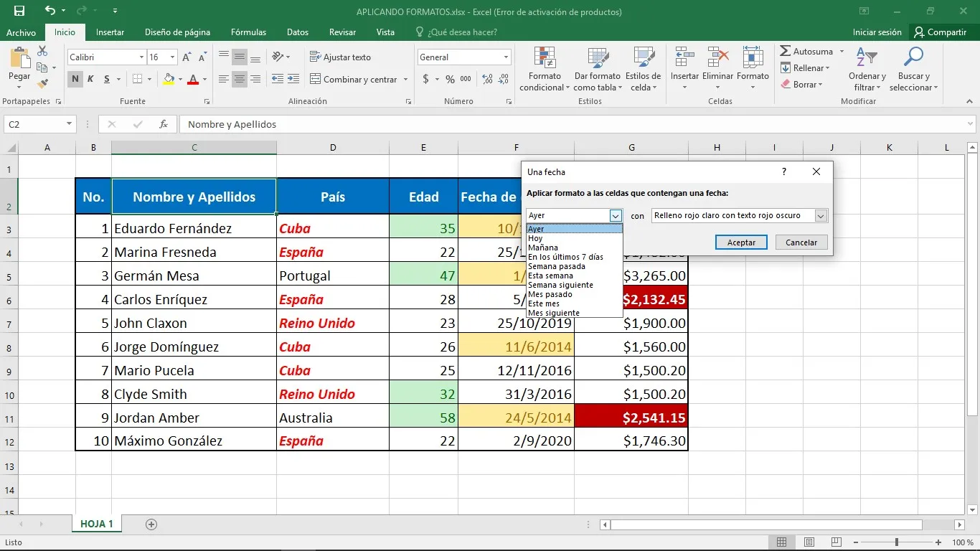Increase font size with the larger A icon
The image size is (980, 551).
click(187, 57)
